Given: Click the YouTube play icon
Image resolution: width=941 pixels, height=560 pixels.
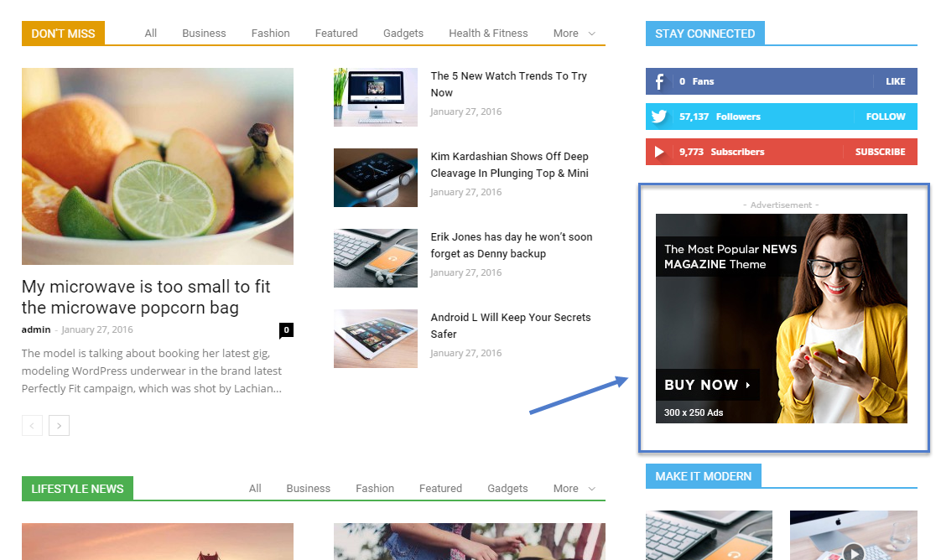Looking at the screenshot, I should 660,152.
